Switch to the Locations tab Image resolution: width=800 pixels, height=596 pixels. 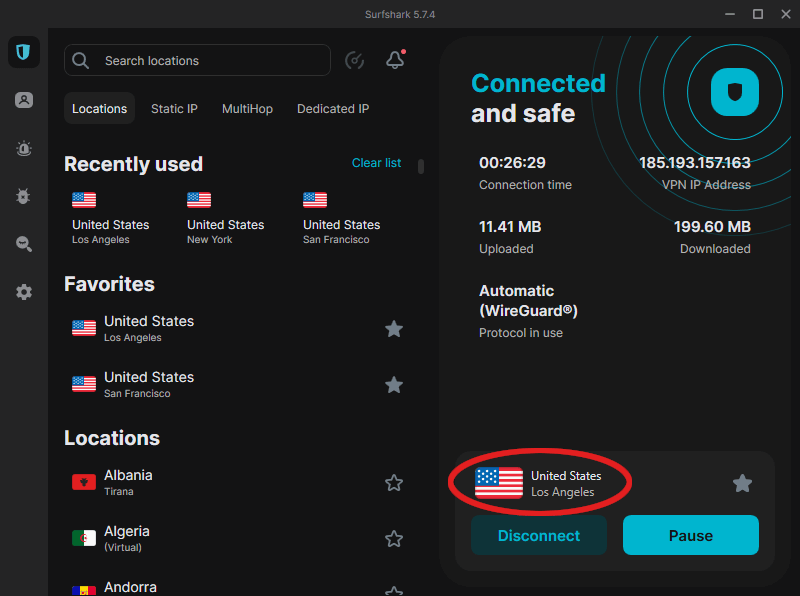[x=99, y=108]
